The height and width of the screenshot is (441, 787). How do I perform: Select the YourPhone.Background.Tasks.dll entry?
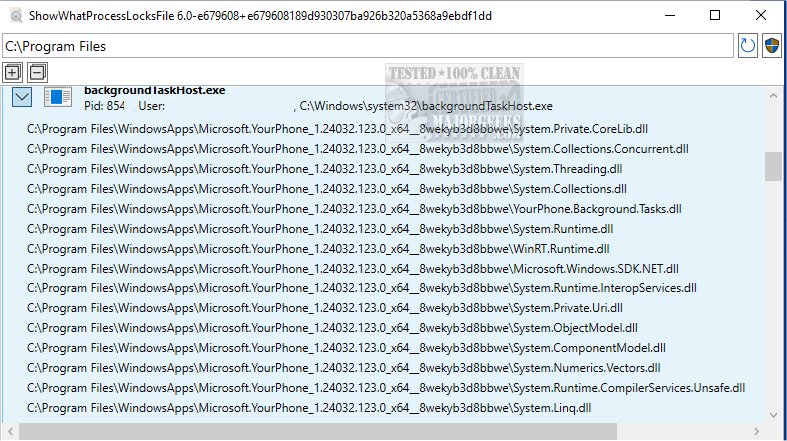(x=354, y=208)
